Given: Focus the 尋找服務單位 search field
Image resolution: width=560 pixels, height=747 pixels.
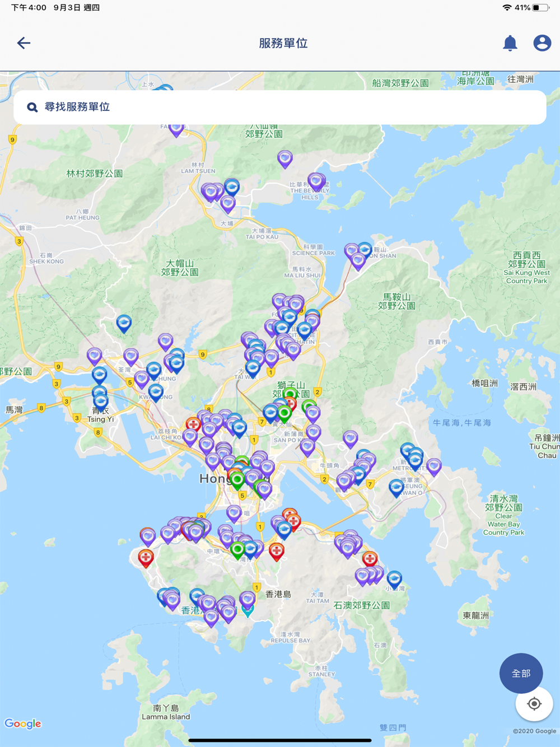Looking at the screenshot, I should [280, 107].
